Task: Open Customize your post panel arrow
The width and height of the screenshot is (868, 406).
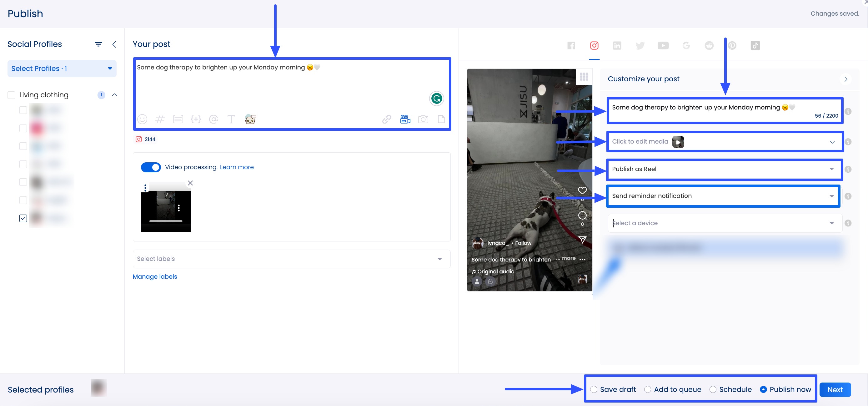Action: 846,79
